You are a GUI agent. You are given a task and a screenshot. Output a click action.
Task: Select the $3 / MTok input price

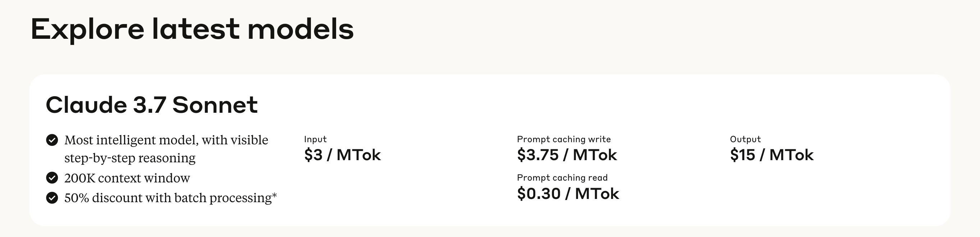(342, 155)
